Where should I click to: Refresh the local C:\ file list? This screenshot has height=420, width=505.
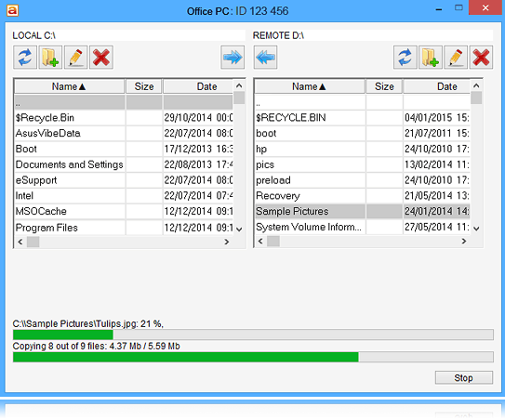click(x=25, y=58)
